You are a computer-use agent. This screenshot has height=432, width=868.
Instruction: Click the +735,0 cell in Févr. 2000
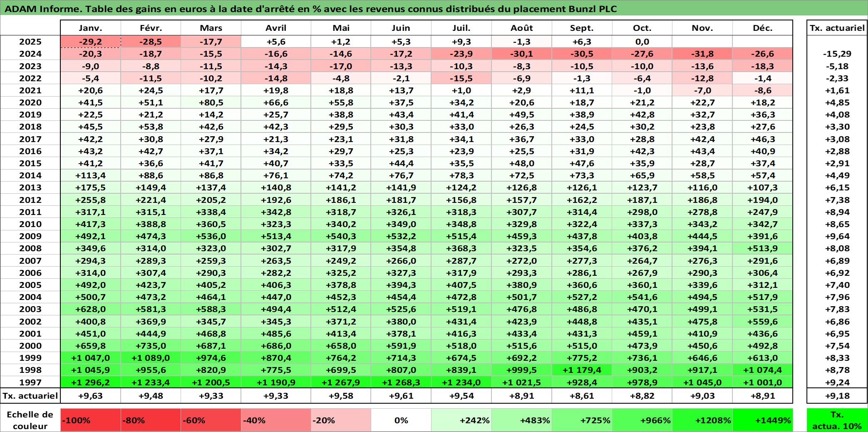tap(151, 346)
